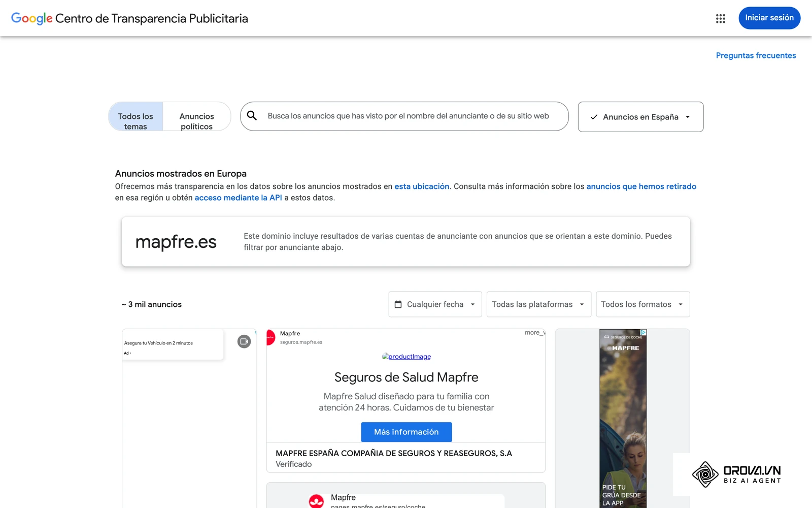
Task: Click Seguros de Salud Mapfre heading
Action: 407,377
